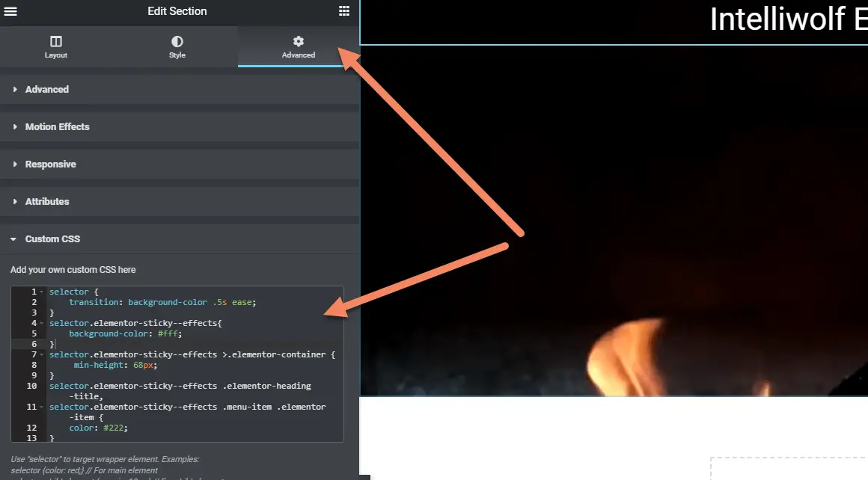Select the Advanced tab label
The height and width of the screenshot is (480, 868).
pyautogui.click(x=298, y=54)
